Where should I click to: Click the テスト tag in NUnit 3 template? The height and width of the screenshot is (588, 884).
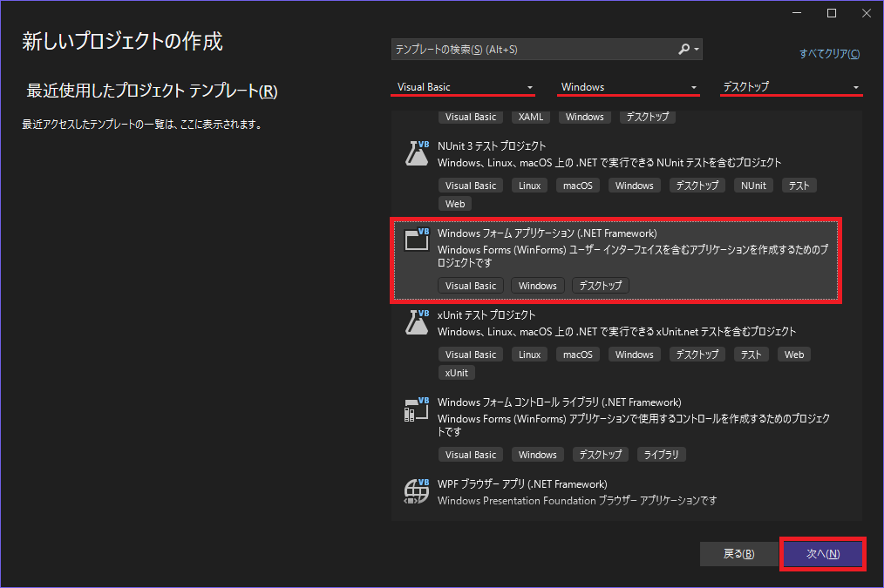799,186
